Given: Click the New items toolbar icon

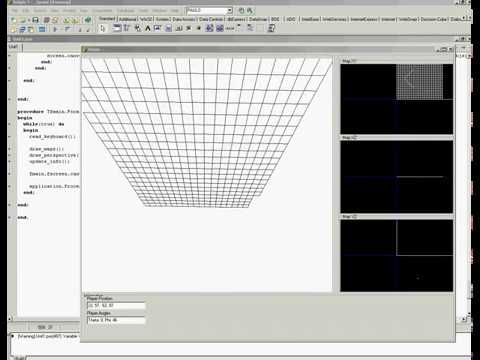Looking at the screenshot, I should (13, 20).
